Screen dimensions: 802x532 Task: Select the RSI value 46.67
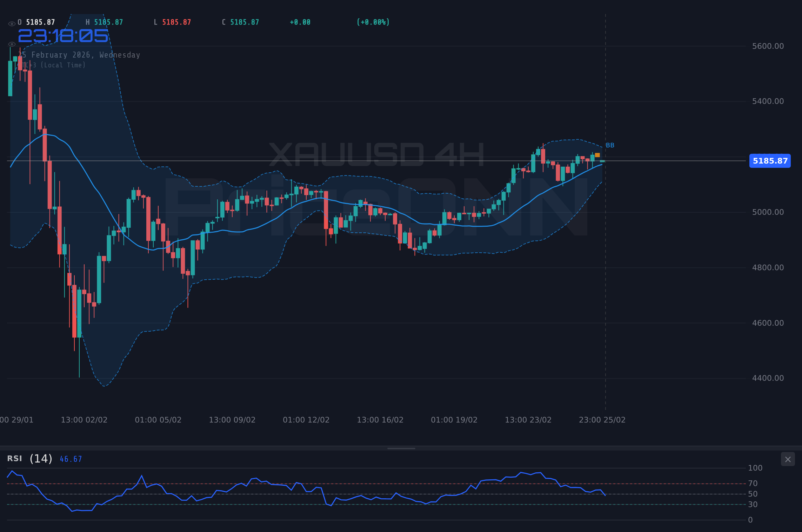coord(70,459)
